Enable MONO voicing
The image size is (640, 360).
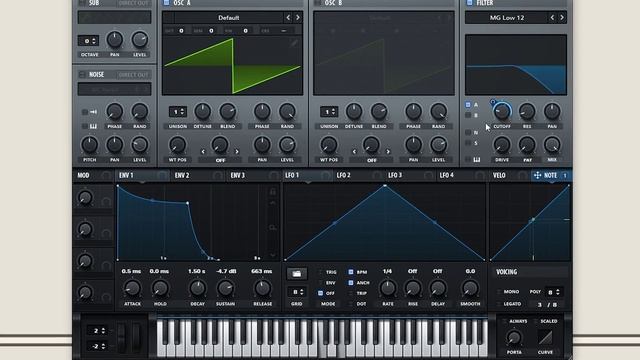coord(499,291)
